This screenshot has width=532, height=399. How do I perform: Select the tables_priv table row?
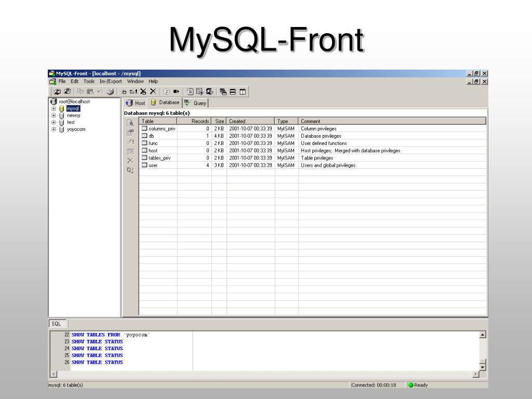click(313, 158)
